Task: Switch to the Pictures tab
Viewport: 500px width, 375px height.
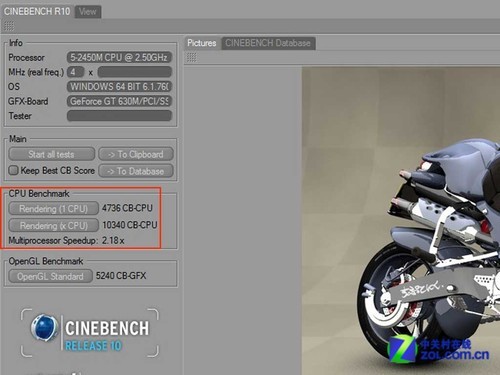Action: (x=202, y=43)
